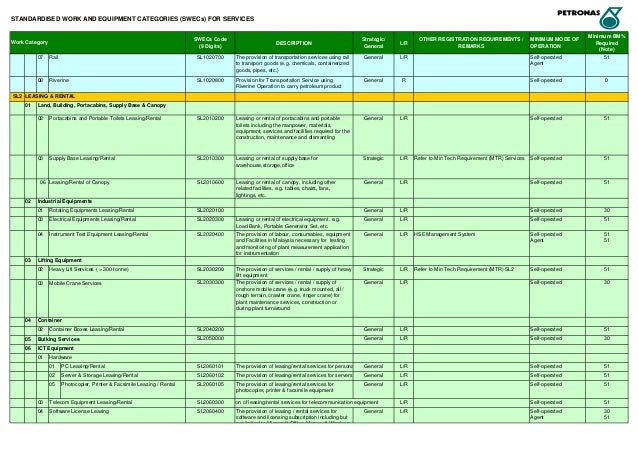Click code 'SL2010600'
The width and height of the screenshot is (638, 452).
(x=210, y=182)
